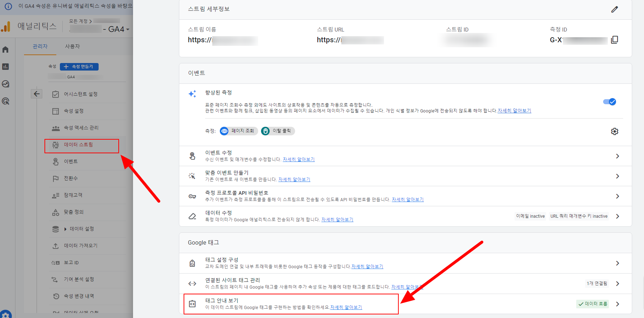Switch to the 사용자 tab
Screen dimensions: 644x318
pyautogui.click(x=72, y=47)
